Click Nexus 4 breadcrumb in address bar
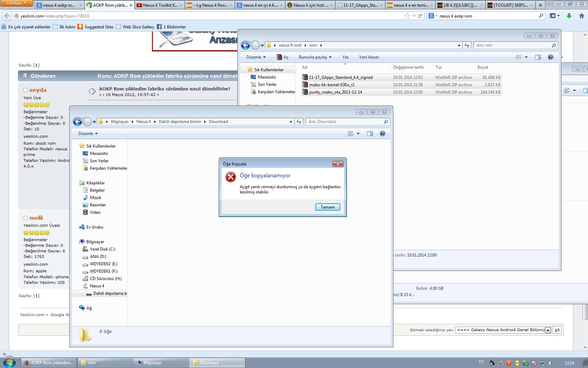588x368 pixels. coord(143,122)
